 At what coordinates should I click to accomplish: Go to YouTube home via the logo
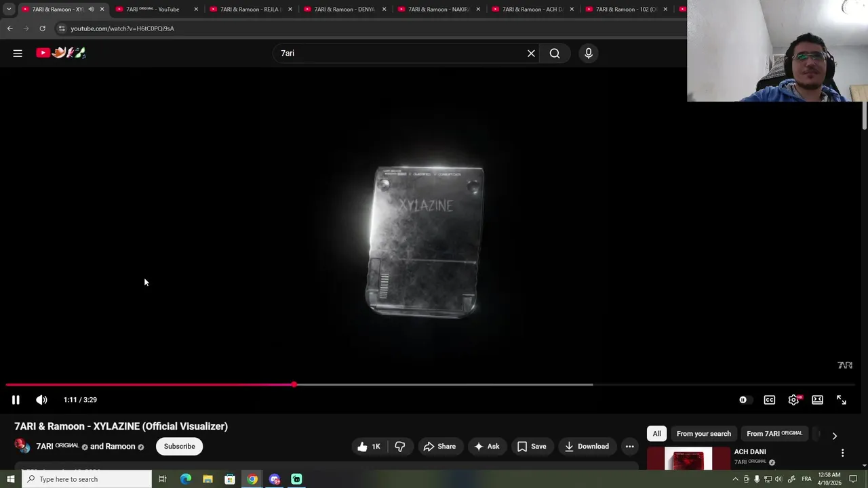(61, 53)
